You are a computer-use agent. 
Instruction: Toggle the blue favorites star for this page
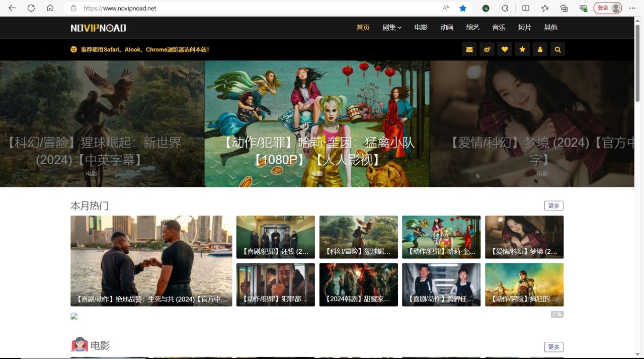[463, 8]
